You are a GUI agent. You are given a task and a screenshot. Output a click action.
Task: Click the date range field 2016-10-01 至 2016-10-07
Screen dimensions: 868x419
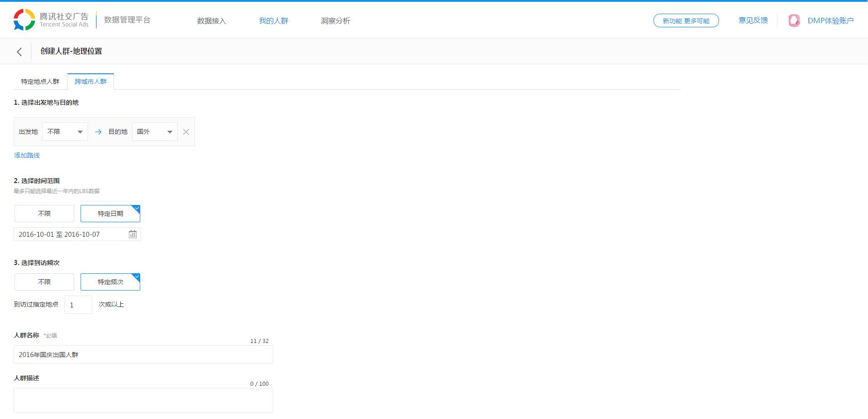point(77,234)
